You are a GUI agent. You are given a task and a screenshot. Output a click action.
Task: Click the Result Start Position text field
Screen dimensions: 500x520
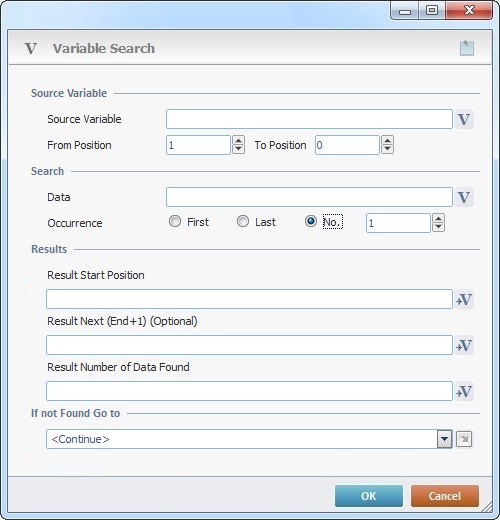click(249, 299)
